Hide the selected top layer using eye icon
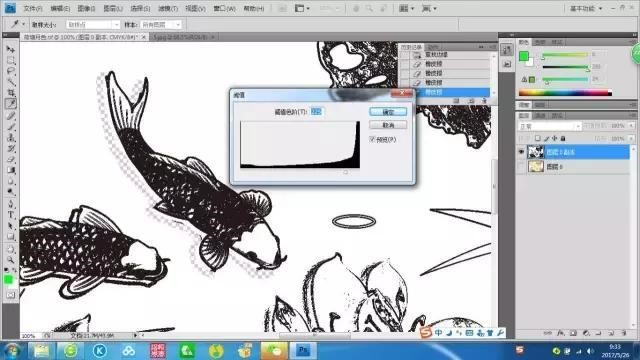Screen dimensions: 640x360 tap(521, 152)
